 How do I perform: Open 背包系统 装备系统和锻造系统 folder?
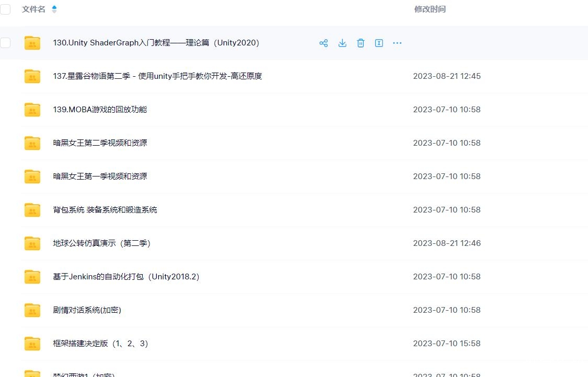pyautogui.click(x=105, y=210)
